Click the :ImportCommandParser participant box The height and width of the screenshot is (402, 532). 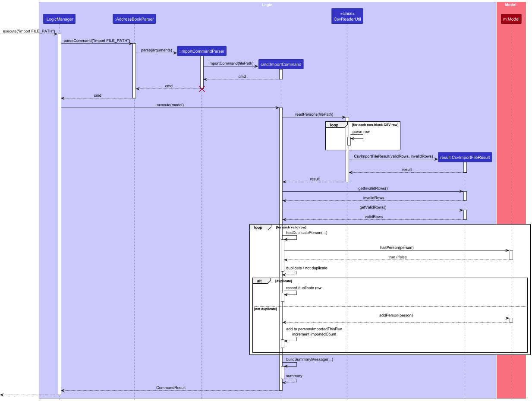click(201, 51)
